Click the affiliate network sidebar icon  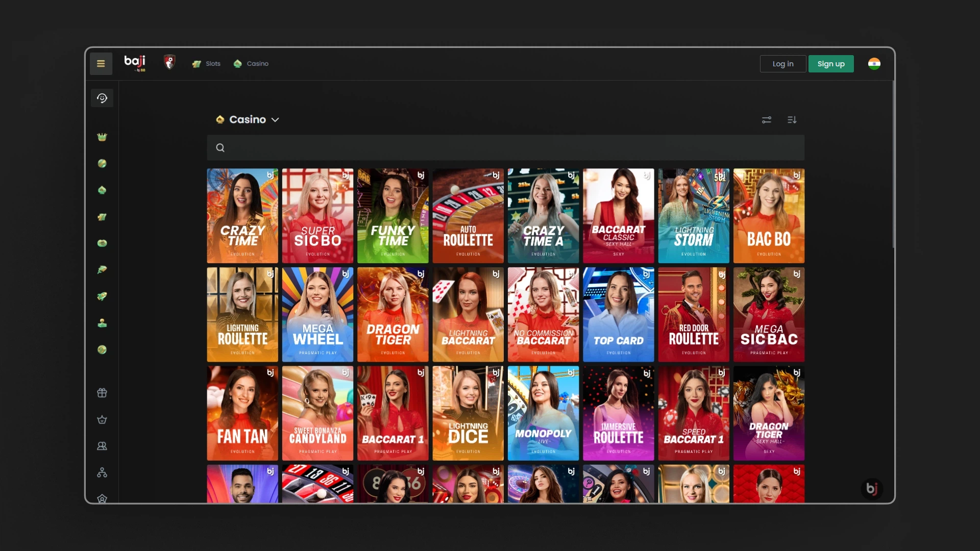coord(102,472)
